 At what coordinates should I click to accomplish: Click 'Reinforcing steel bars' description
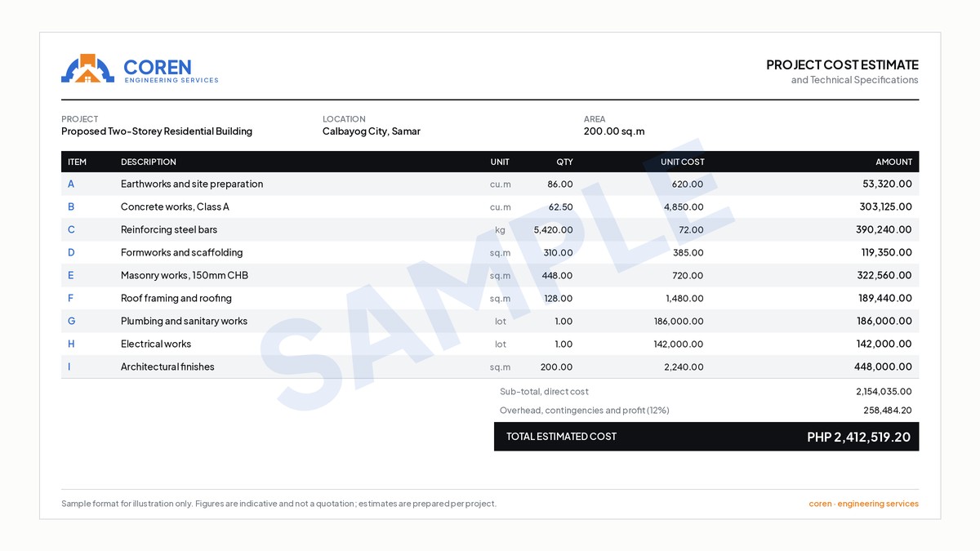tap(169, 230)
